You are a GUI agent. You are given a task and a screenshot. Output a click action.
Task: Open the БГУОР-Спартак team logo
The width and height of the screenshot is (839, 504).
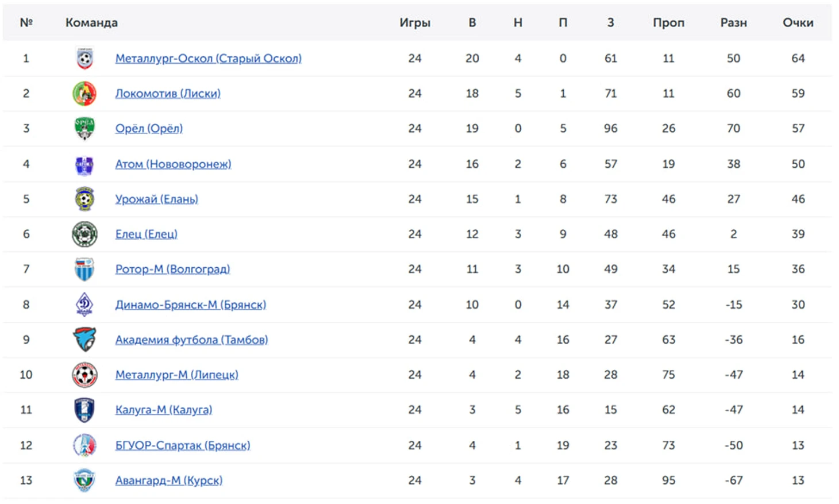(84, 445)
